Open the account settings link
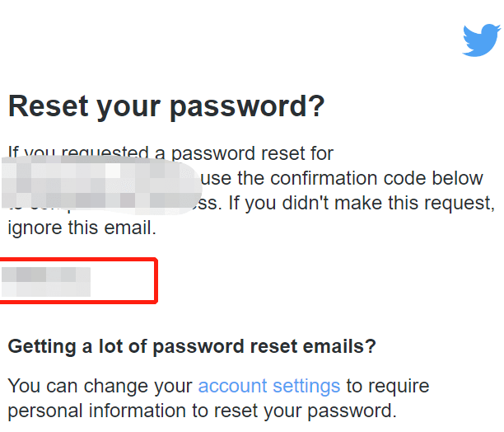This screenshot has width=504, height=432. point(269,386)
